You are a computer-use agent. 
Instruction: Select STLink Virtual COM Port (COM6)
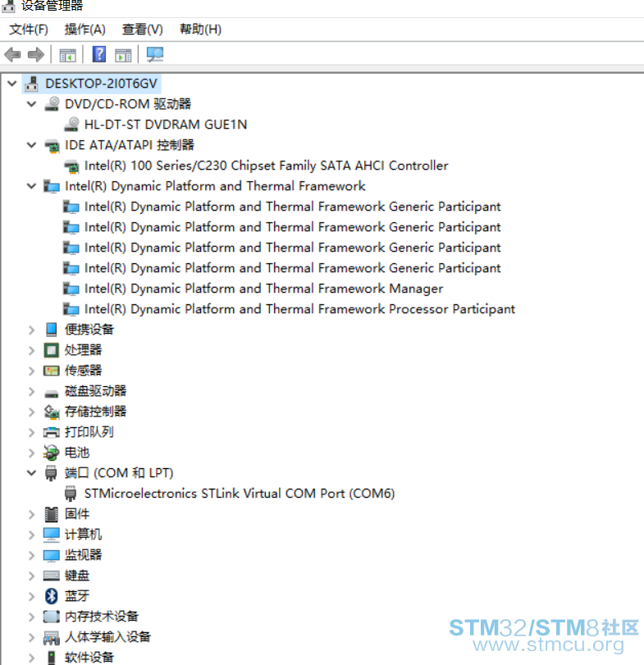240,494
